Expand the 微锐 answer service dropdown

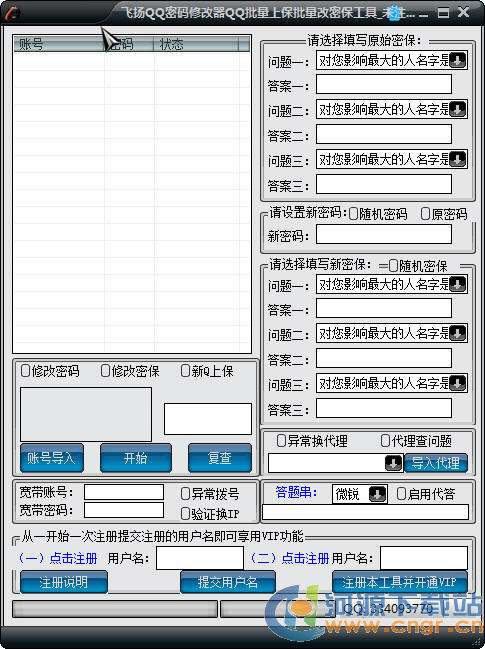377,494
